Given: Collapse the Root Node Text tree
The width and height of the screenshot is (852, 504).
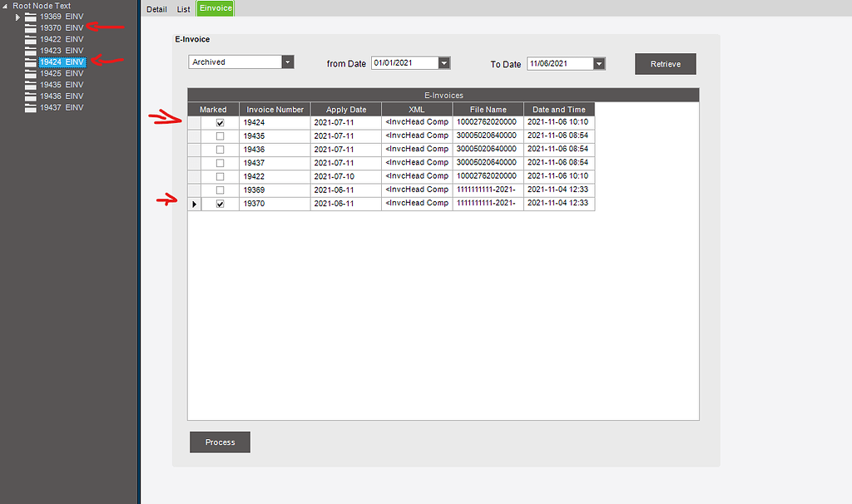Looking at the screenshot, I should click(5, 6).
